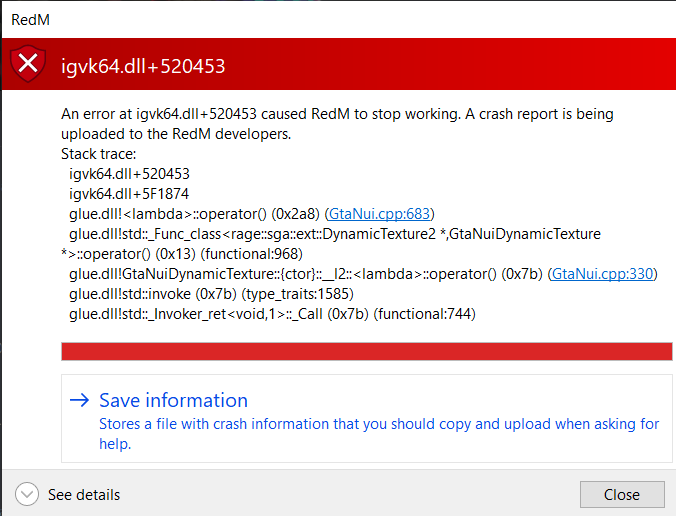Choose the Save information heading

pos(173,400)
